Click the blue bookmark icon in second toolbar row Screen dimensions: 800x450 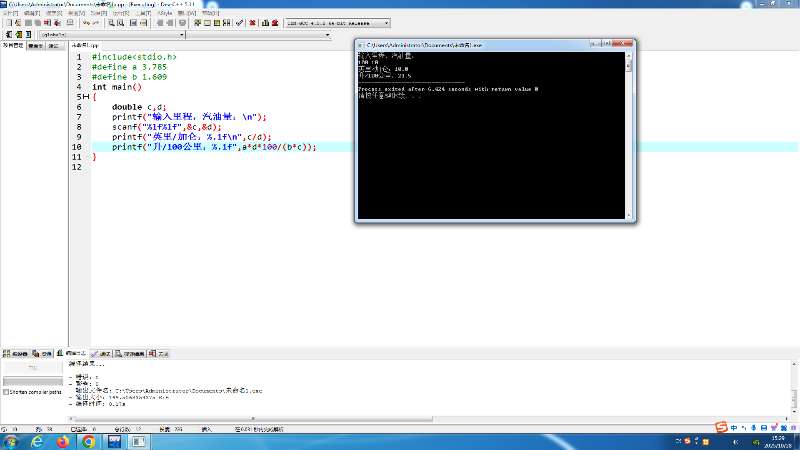point(28,34)
